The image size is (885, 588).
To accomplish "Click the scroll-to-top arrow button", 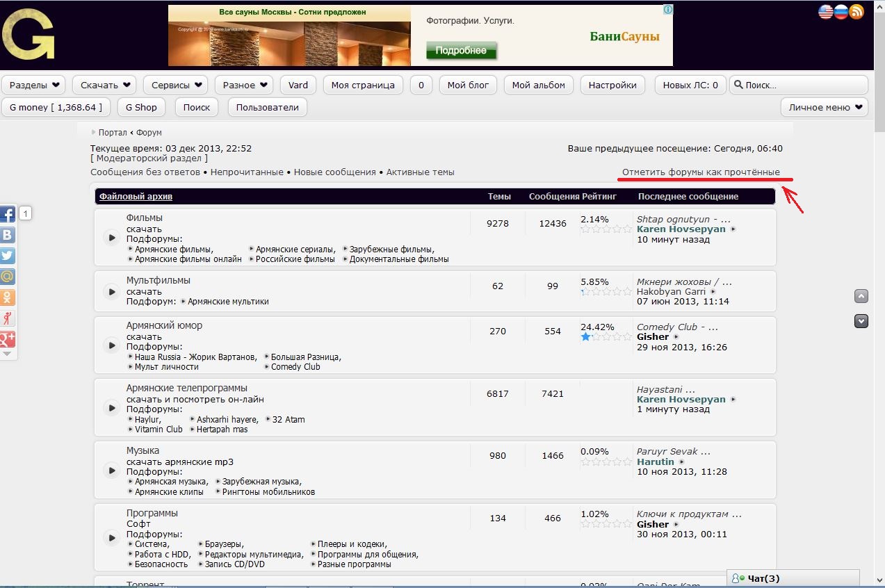I will click(861, 296).
